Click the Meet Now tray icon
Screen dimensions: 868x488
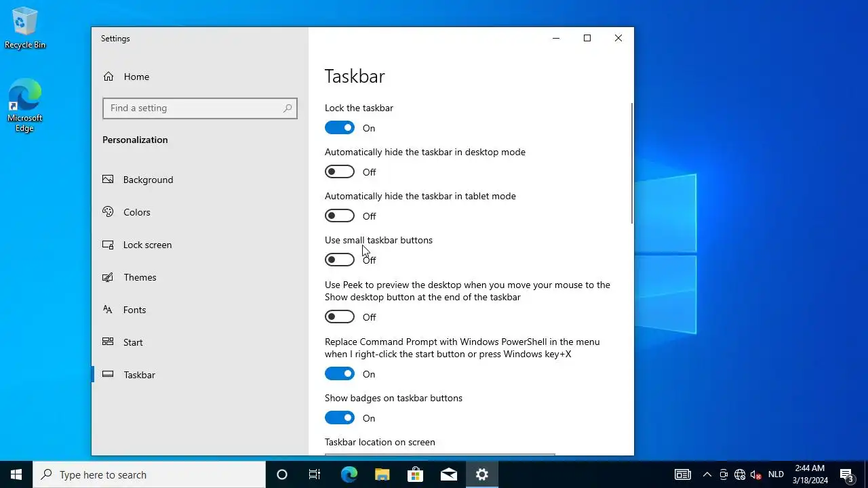(x=724, y=474)
